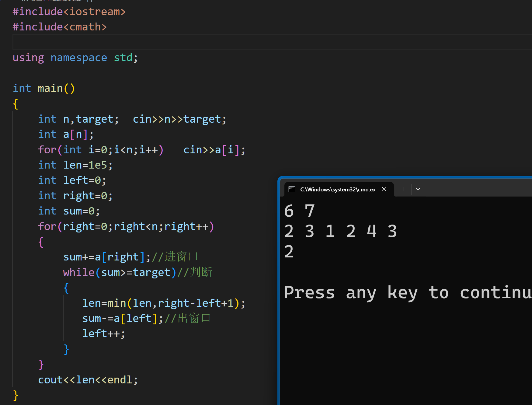Click 'Press any key to continue' in terminal
532x405 pixels.
pos(408,292)
